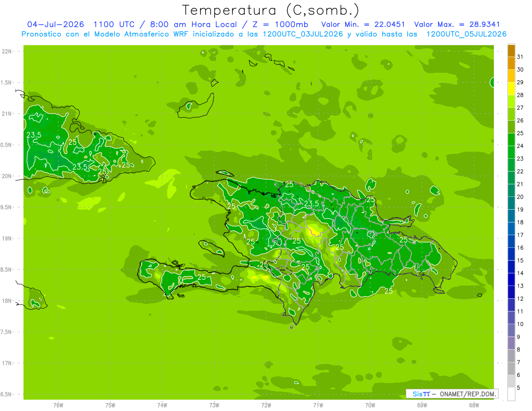Click the green colorbar swatch between 23 and 24
532x411 pixels.
(511, 152)
